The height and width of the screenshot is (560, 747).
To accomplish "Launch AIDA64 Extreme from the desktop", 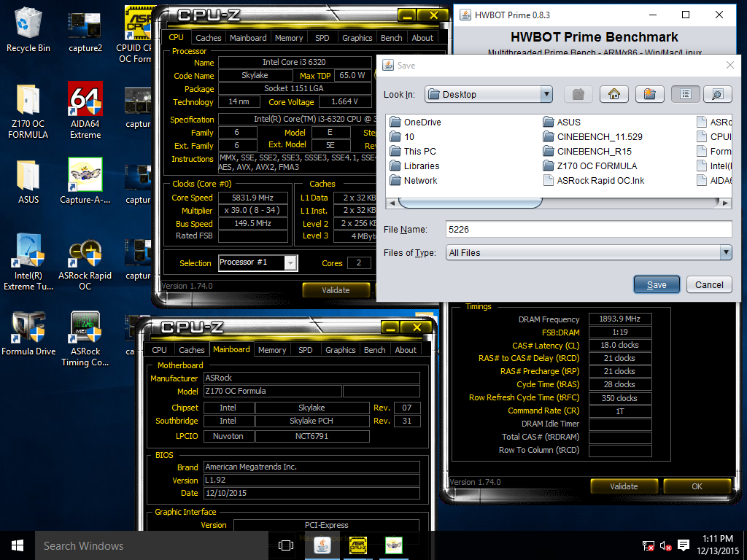I will pos(85,111).
